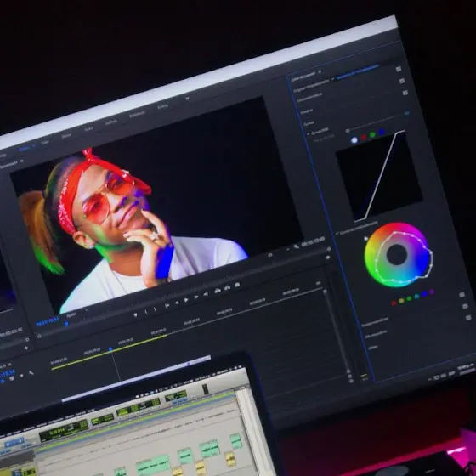Expand the Color Wheels section label
The height and width of the screenshot is (476, 476).
(375, 322)
